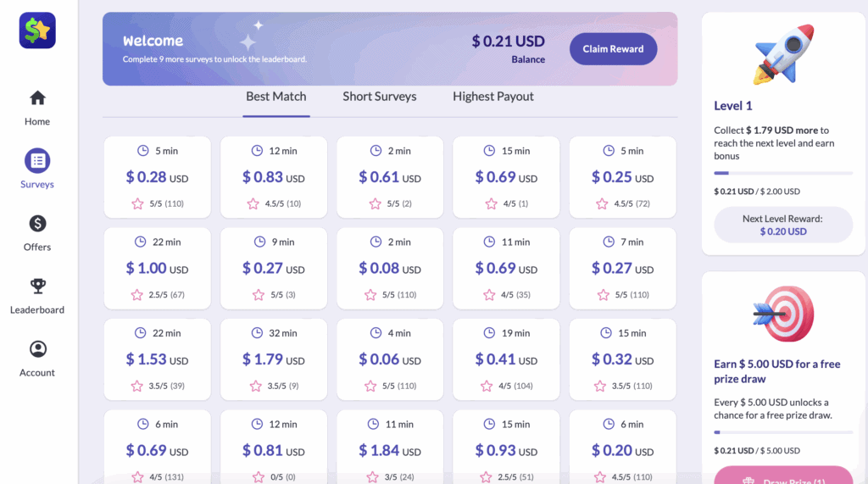Switch to Best Match tab
The width and height of the screenshot is (868, 484).
pos(275,97)
